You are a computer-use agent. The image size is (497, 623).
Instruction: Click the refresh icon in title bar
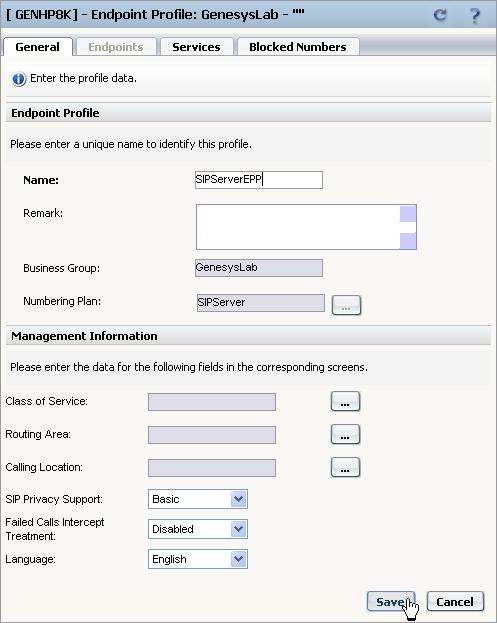click(440, 15)
